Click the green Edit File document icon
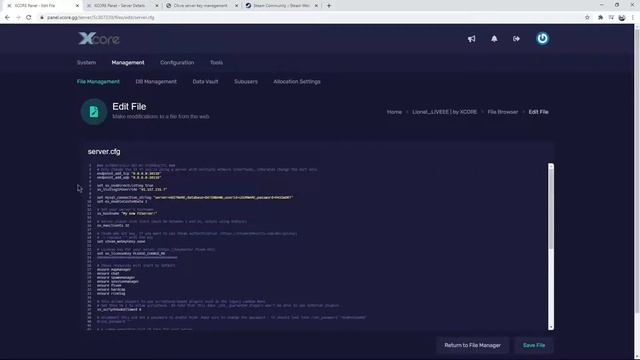 94,111
